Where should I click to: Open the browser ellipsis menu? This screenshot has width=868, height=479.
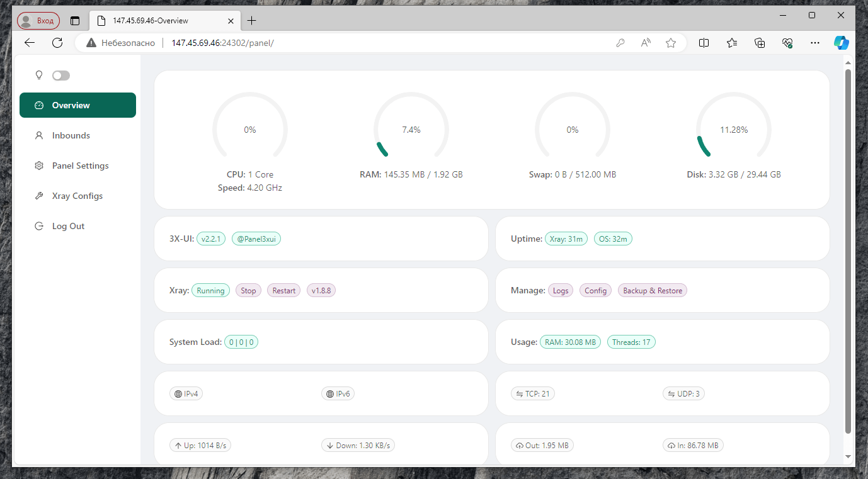[814, 42]
